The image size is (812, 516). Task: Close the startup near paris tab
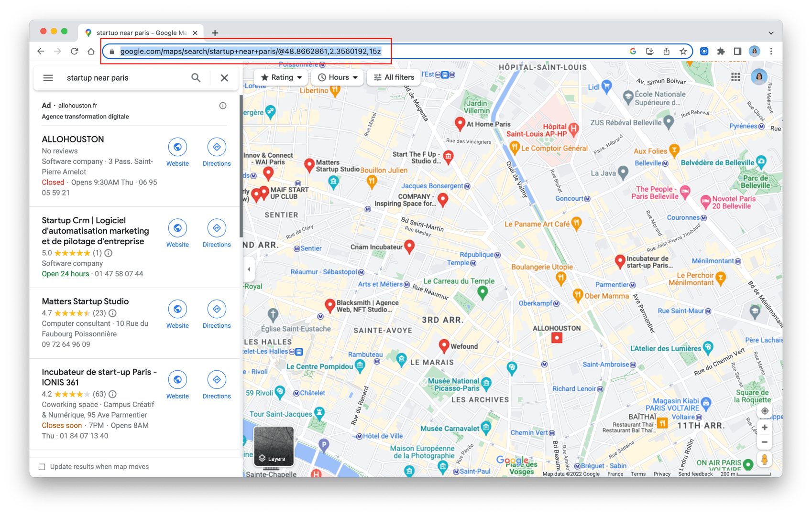195,33
